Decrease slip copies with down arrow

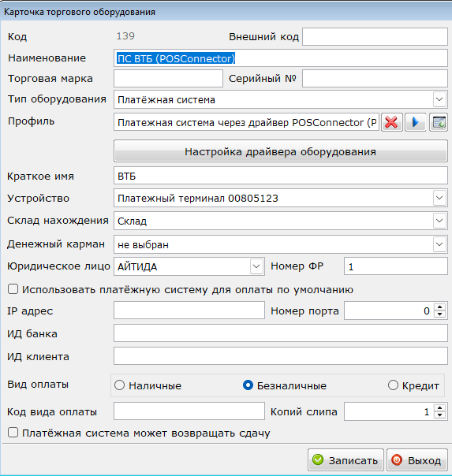[440, 415]
